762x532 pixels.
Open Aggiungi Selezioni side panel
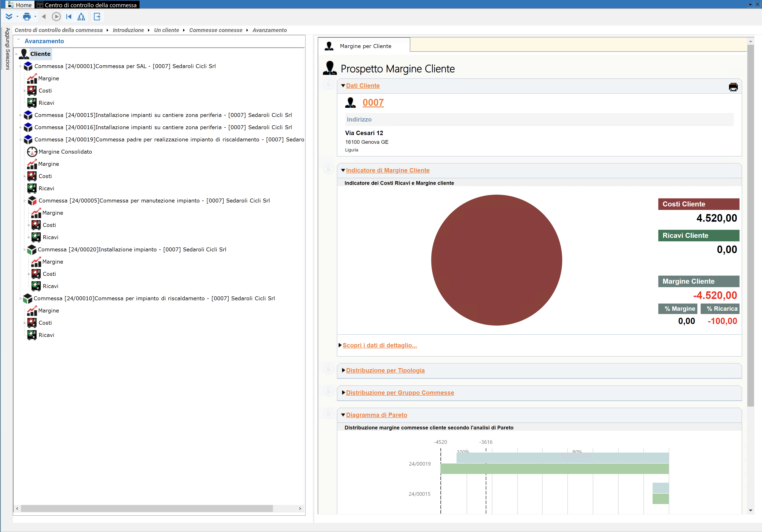coord(8,48)
